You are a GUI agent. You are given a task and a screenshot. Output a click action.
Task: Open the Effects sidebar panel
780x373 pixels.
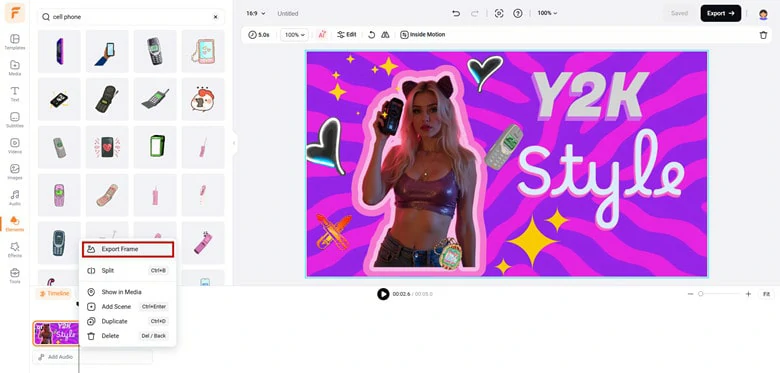(14, 249)
